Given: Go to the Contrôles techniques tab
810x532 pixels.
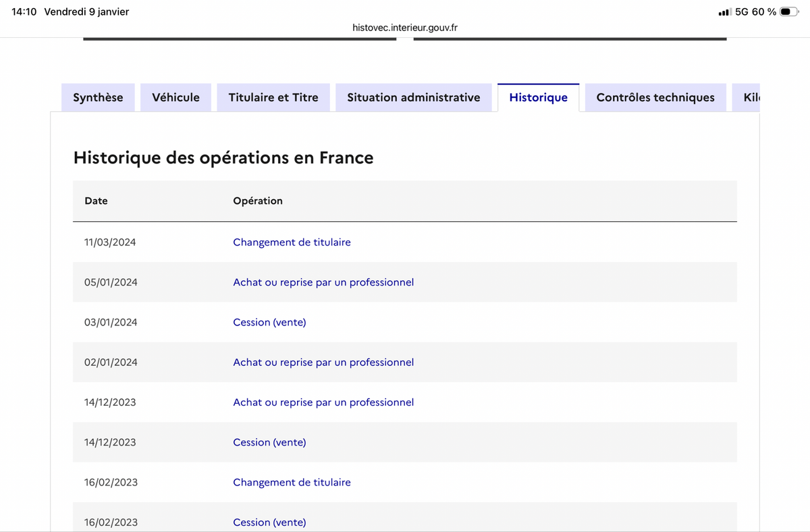Looking at the screenshot, I should [x=655, y=97].
